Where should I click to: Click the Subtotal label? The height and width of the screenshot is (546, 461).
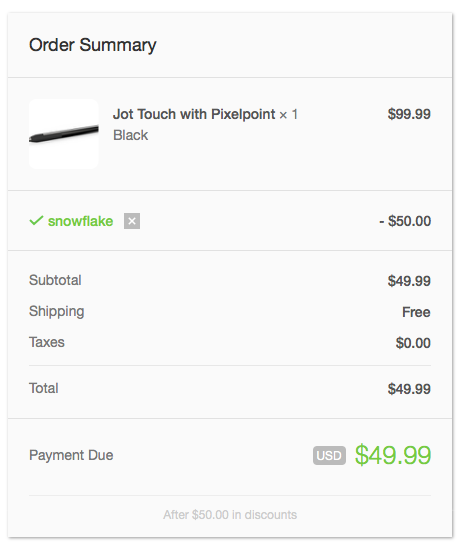55,280
